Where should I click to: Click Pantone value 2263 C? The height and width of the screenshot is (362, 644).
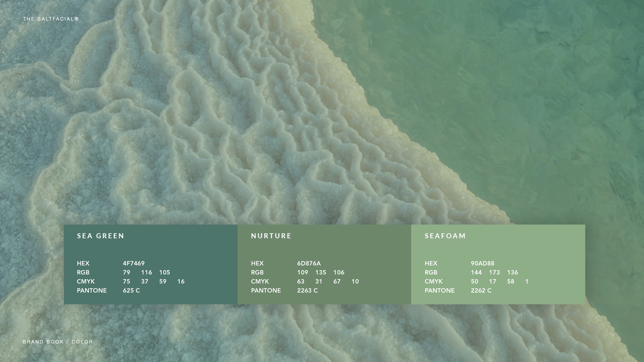pos(307,290)
